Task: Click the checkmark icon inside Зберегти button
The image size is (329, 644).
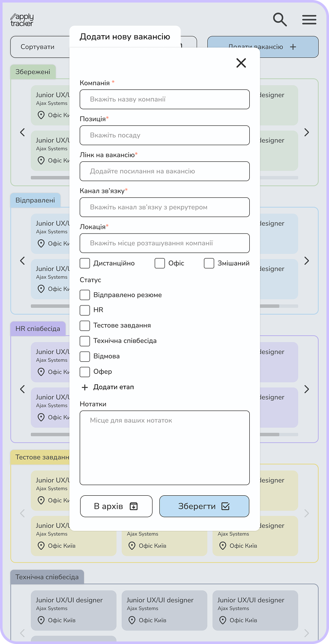Action: (x=226, y=505)
